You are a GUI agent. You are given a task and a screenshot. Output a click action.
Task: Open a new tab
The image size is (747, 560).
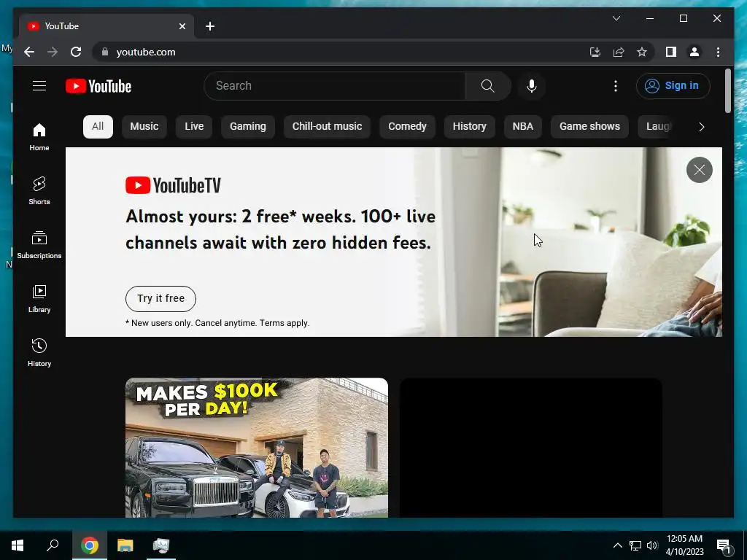[x=210, y=26]
